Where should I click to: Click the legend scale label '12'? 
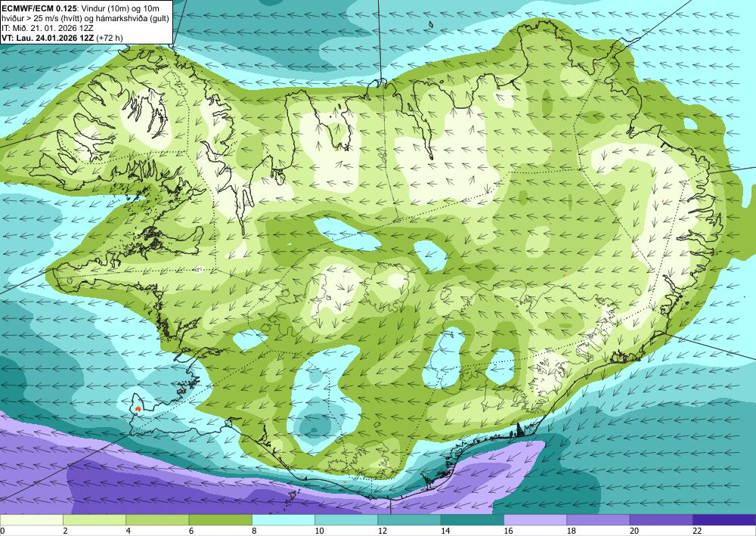click(383, 531)
